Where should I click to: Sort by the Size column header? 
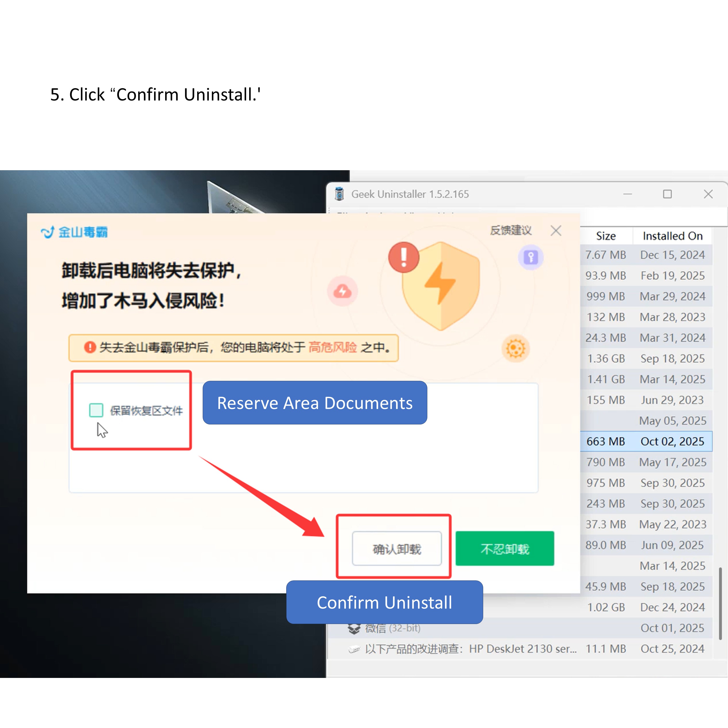(605, 236)
